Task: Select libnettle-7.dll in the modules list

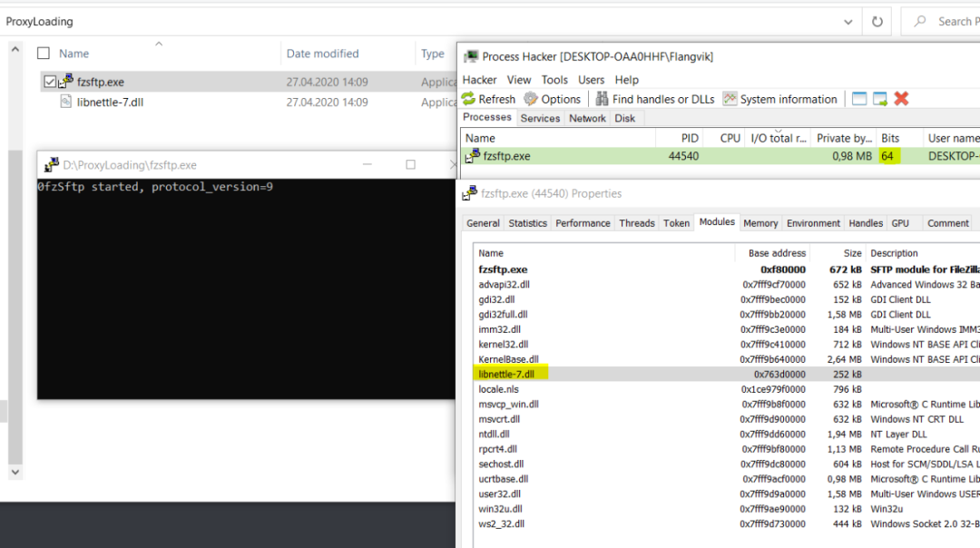Action: click(x=726, y=375)
